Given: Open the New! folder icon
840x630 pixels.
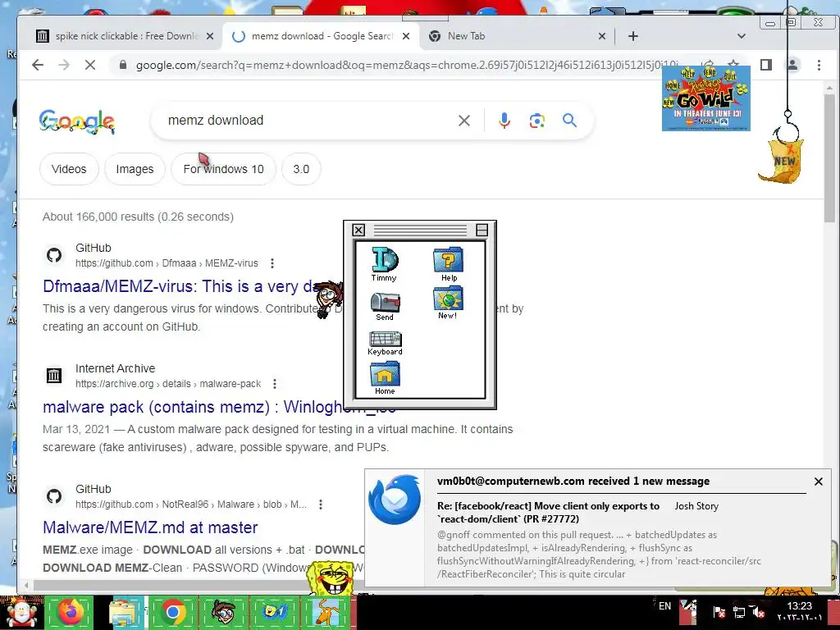Looking at the screenshot, I should pyautogui.click(x=448, y=304).
